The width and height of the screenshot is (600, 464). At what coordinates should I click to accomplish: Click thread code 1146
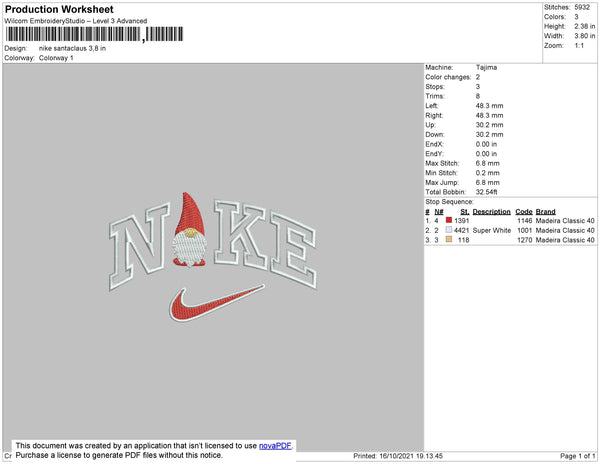pyautogui.click(x=525, y=221)
